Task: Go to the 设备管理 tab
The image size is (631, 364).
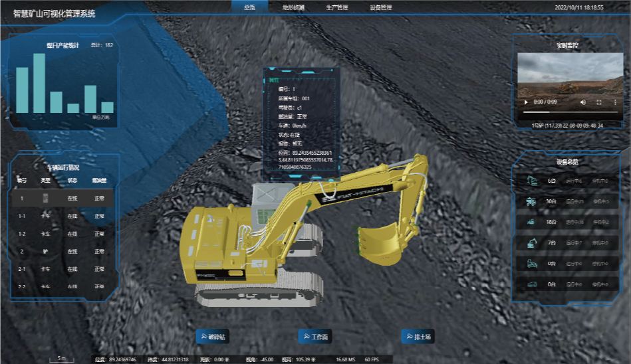Action: point(380,8)
